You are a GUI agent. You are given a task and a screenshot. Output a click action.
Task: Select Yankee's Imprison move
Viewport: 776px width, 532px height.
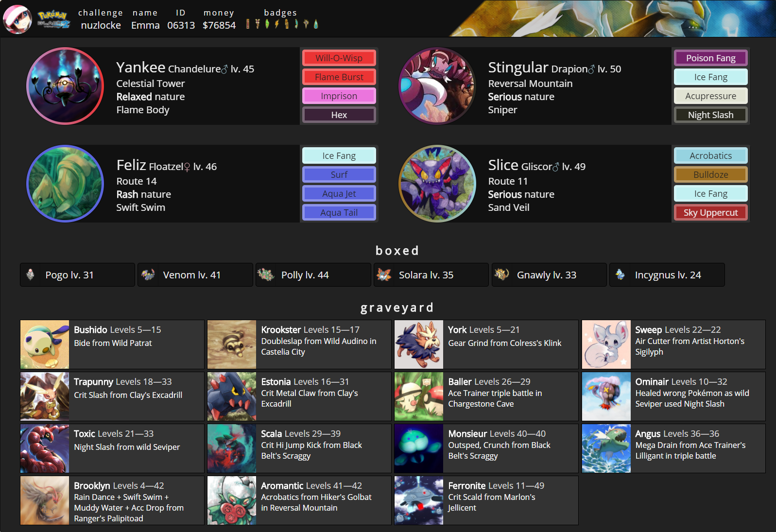tap(339, 96)
